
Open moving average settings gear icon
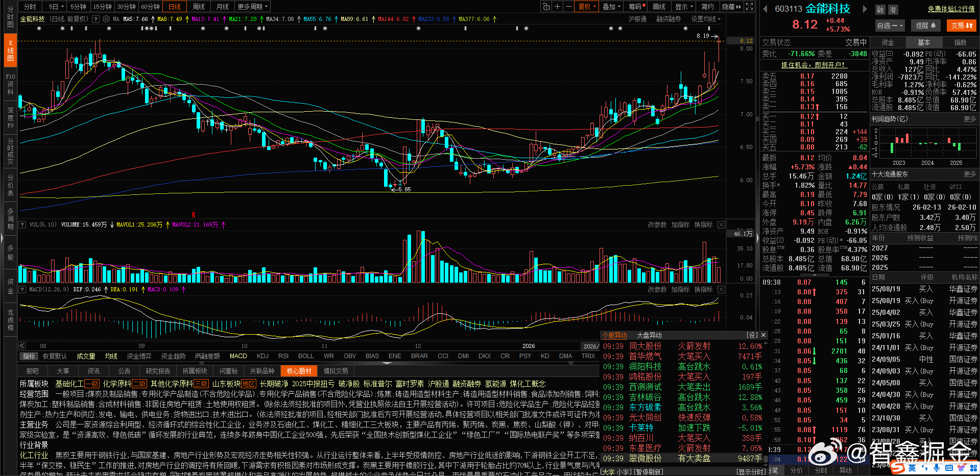(106, 19)
